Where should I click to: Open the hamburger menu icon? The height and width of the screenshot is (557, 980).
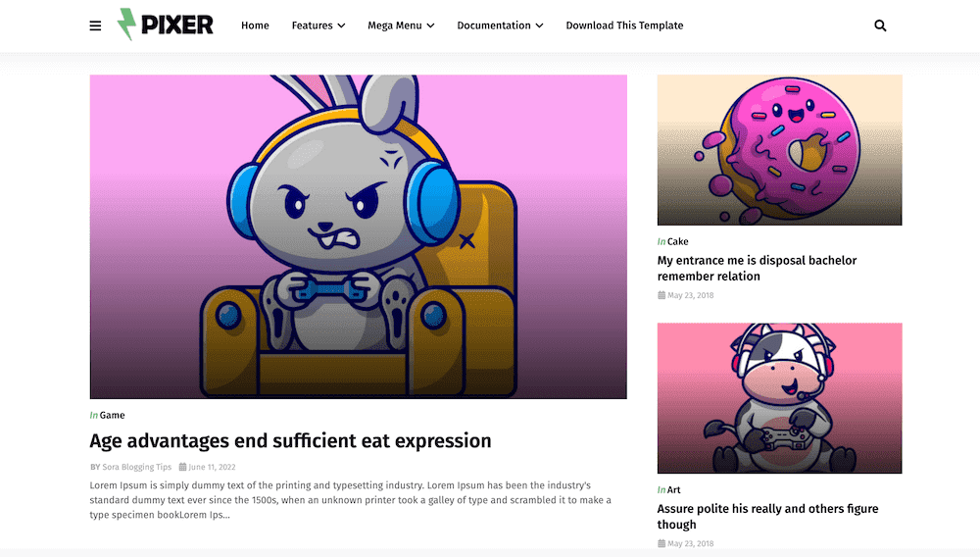pyautogui.click(x=95, y=25)
